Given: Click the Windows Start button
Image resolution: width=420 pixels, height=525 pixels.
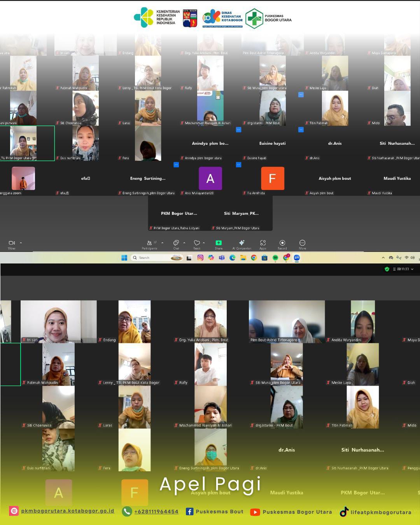Looking at the screenshot, I should coord(124,258).
